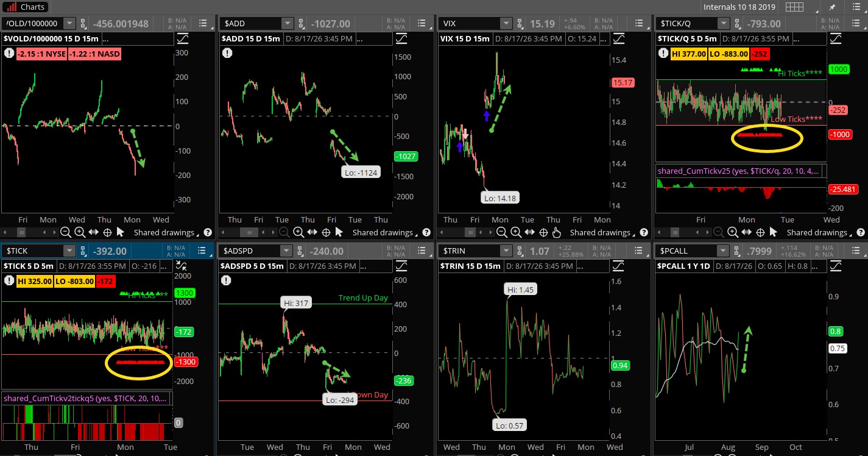Click the $TICK symbol input field
The image size is (868, 456).
click(x=34, y=251)
